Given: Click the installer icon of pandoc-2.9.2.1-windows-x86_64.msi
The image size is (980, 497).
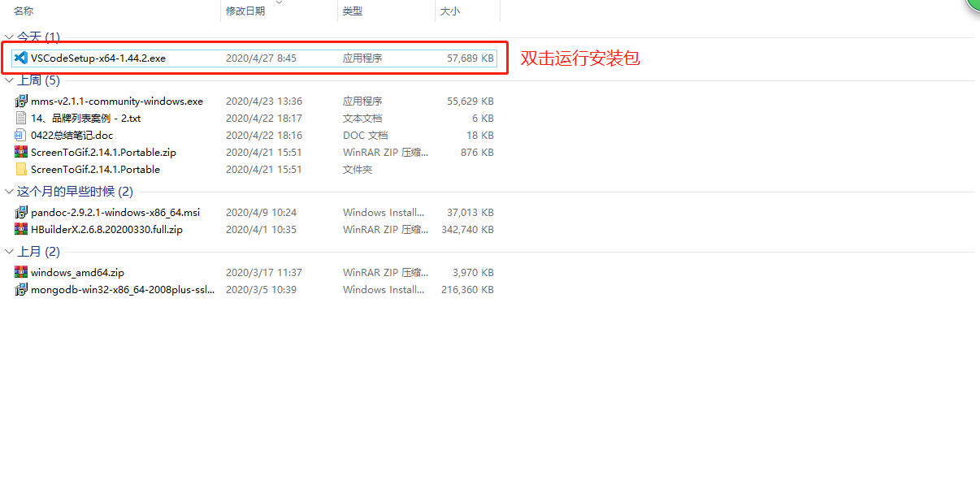Looking at the screenshot, I should [x=20, y=212].
